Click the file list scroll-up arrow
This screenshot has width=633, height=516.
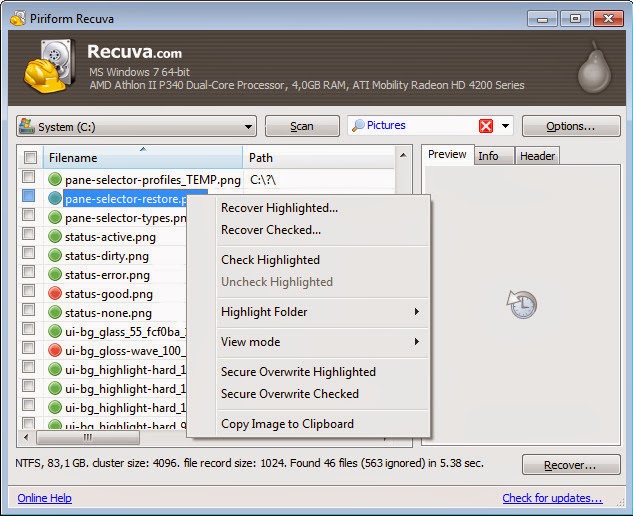pyautogui.click(x=403, y=155)
